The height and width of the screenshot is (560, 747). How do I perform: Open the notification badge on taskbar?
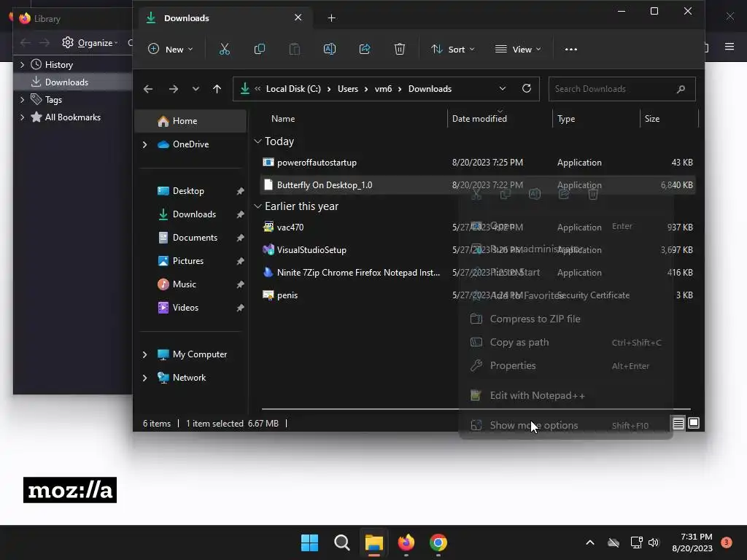726,542
